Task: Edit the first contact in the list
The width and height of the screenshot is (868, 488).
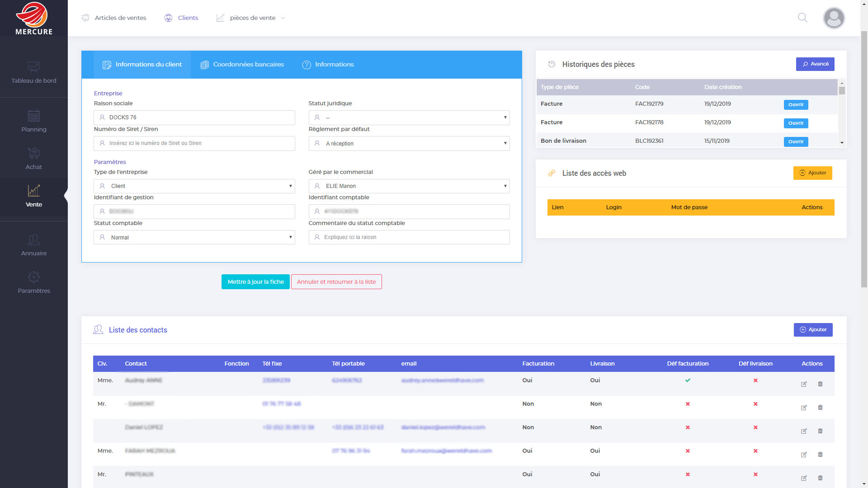Action: click(804, 384)
